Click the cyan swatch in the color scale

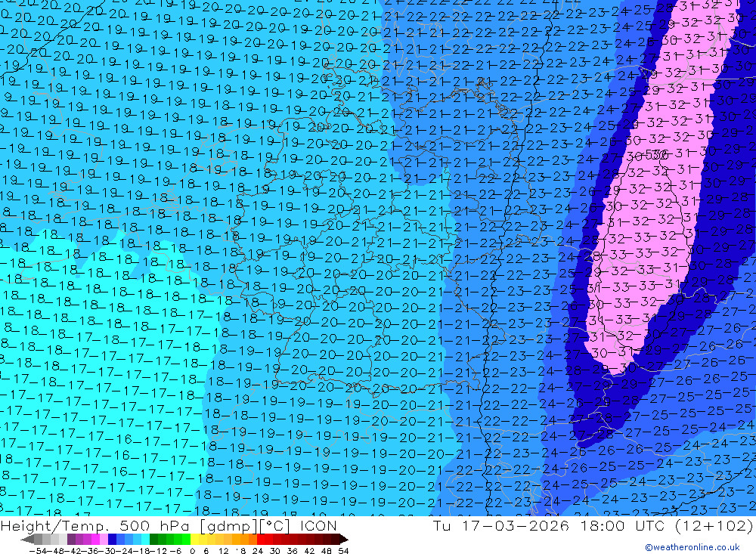(x=145, y=539)
